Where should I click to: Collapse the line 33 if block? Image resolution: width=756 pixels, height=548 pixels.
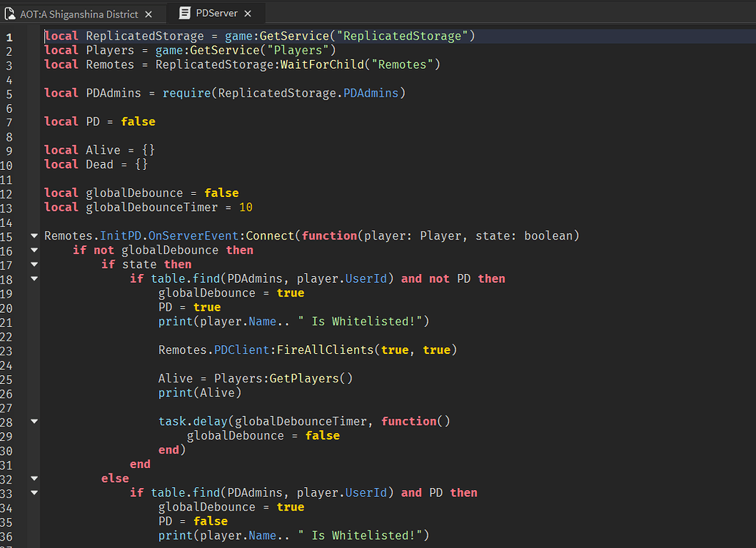[34, 493]
